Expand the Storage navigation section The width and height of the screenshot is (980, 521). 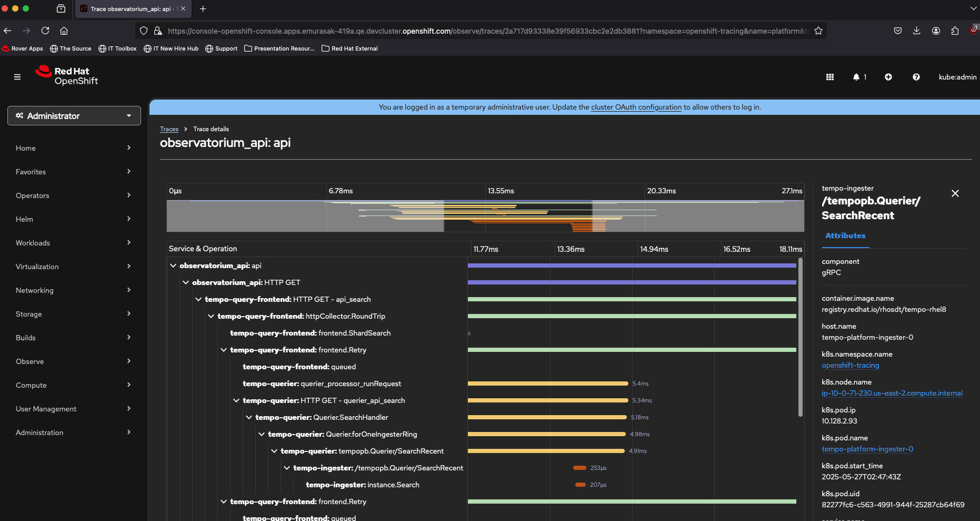tap(74, 314)
